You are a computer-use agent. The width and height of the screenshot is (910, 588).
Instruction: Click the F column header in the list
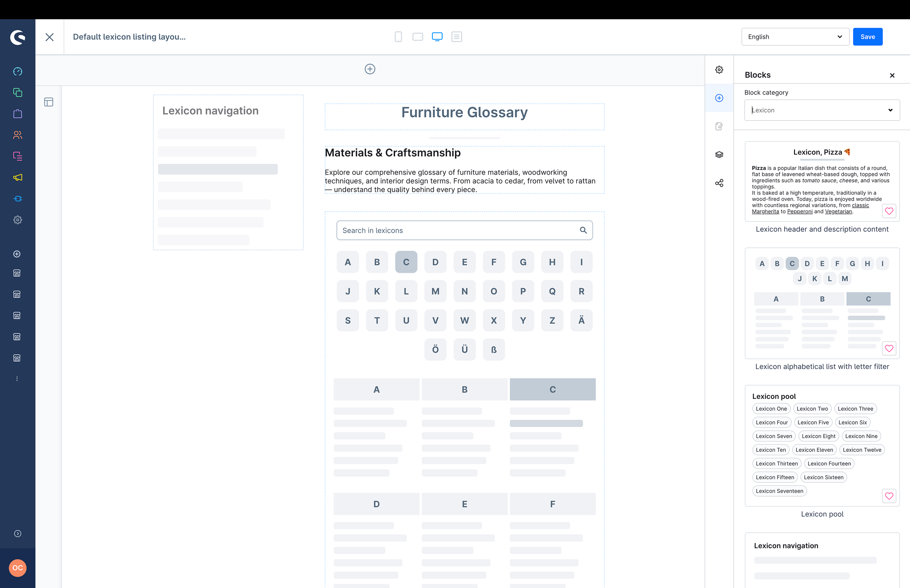point(553,504)
